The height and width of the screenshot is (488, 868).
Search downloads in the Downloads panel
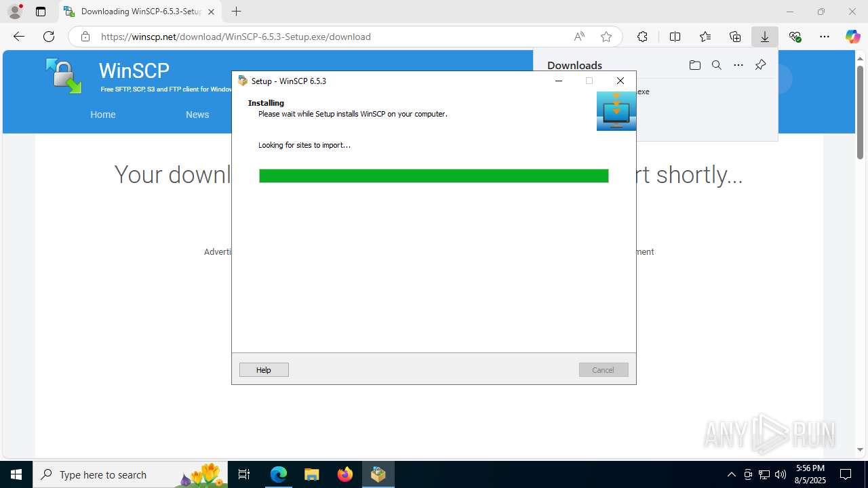[716, 65]
